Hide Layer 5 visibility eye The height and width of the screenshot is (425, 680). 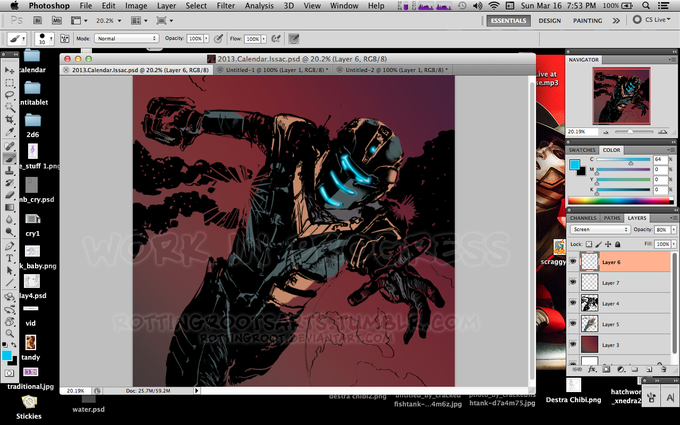tap(573, 324)
